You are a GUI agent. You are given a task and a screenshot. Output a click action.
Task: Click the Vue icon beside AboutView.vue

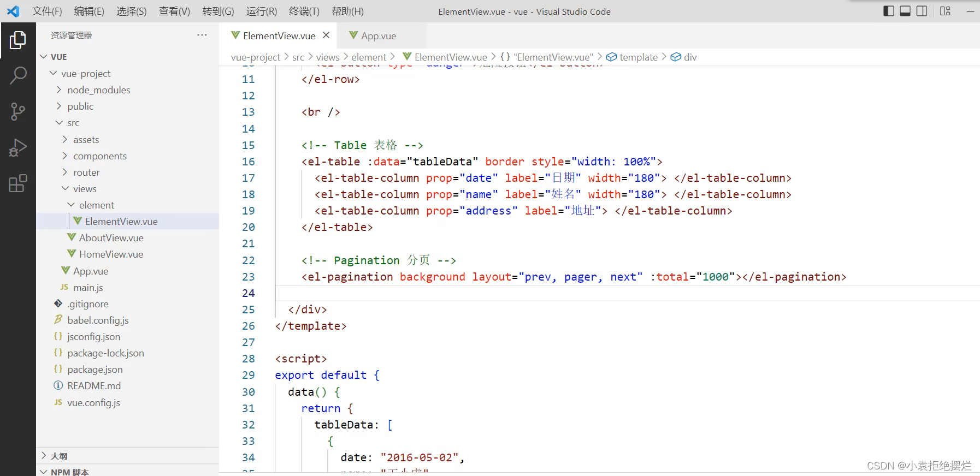pyautogui.click(x=72, y=237)
